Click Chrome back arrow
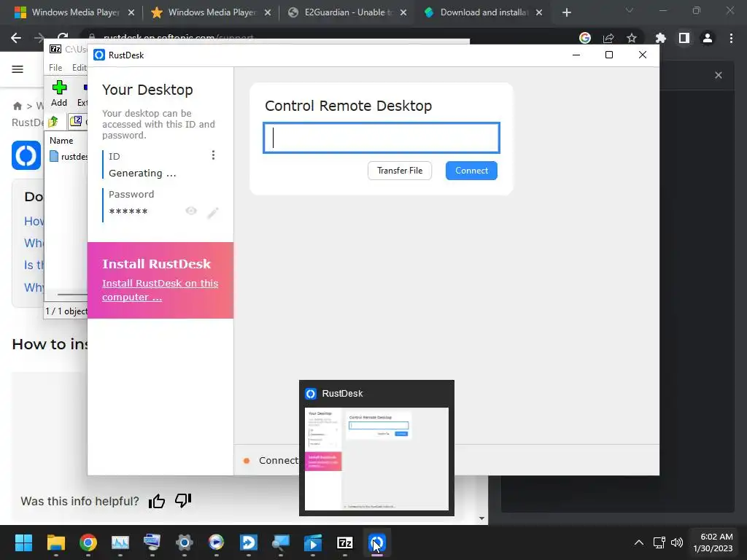 click(x=16, y=38)
